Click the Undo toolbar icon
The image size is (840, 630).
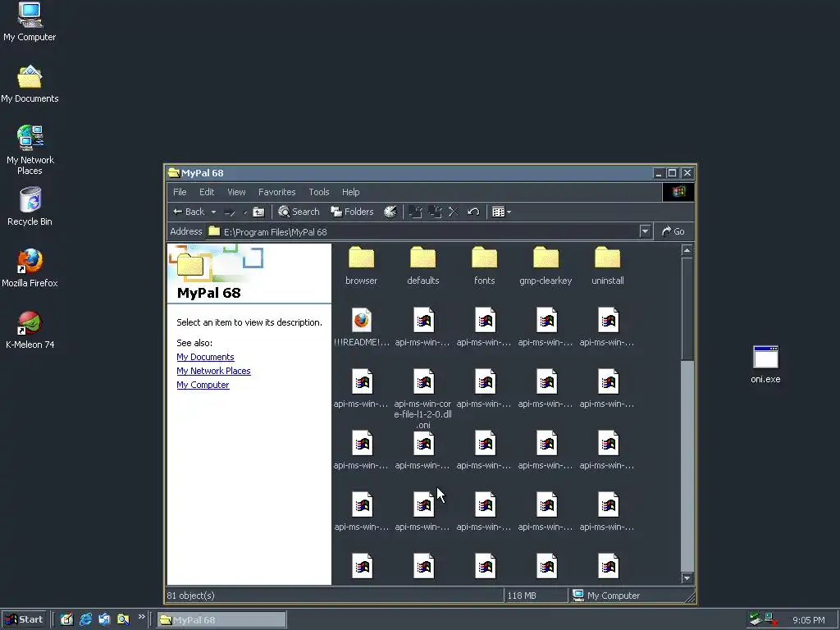pos(472,212)
